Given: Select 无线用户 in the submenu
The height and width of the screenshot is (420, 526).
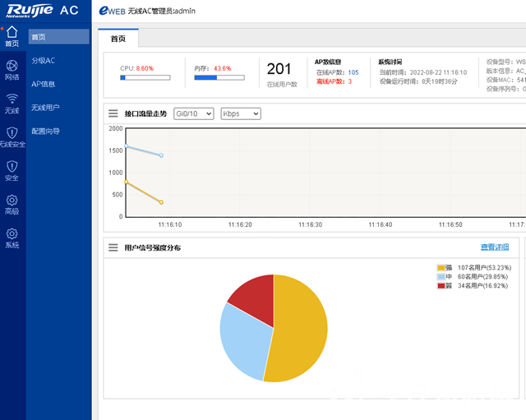Looking at the screenshot, I should click(x=45, y=108).
